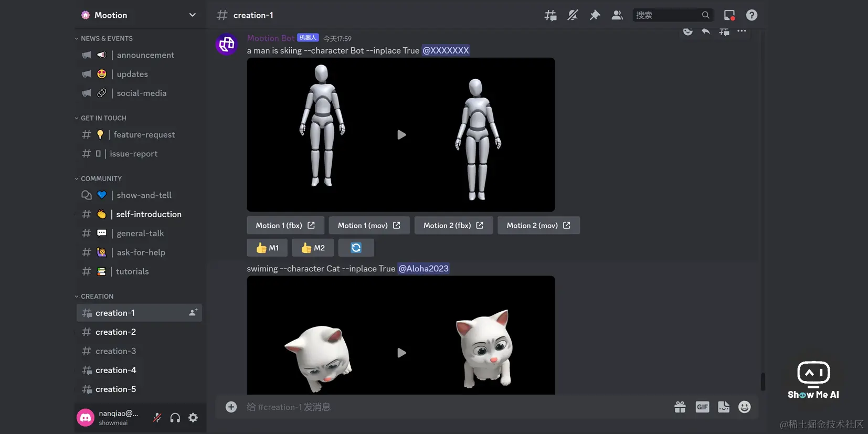This screenshot has height=434, width=868.
Task: Open user settings gear icon
Action: (193, 418)
